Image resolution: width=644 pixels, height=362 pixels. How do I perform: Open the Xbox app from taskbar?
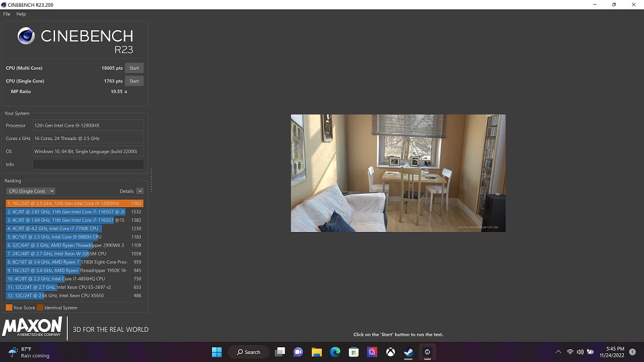coord(390,352)
